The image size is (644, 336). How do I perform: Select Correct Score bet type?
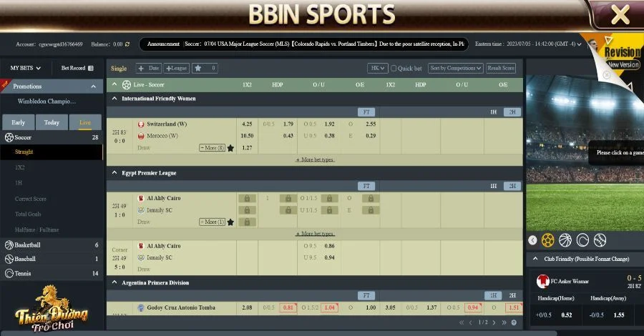(x=31, y=199)
